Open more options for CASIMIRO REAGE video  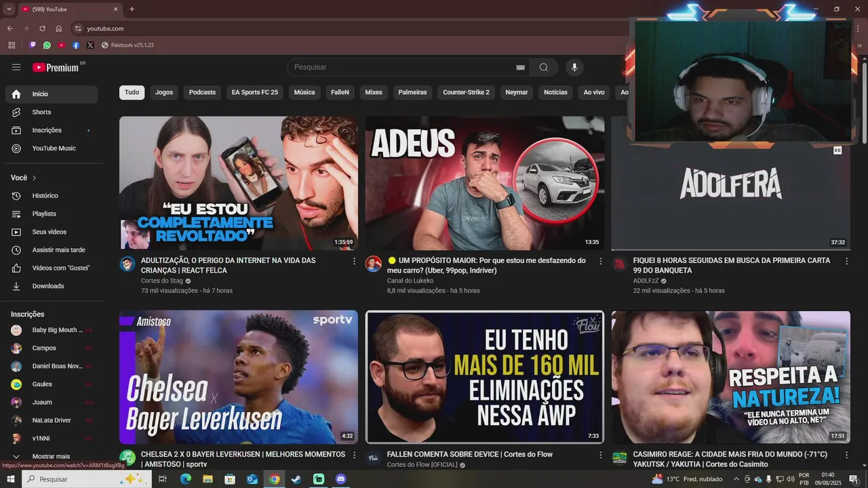pyautogui.click(x=846, y=455)
